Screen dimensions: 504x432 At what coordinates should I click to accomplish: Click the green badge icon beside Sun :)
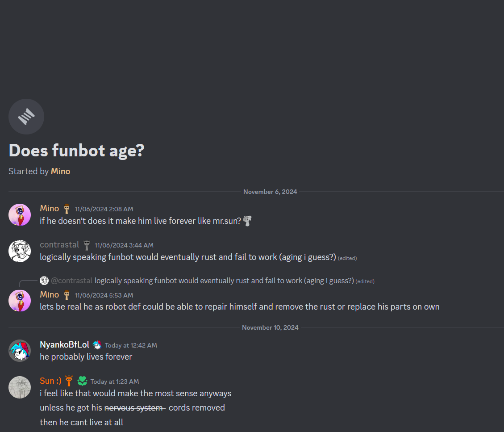click(82, 381)
